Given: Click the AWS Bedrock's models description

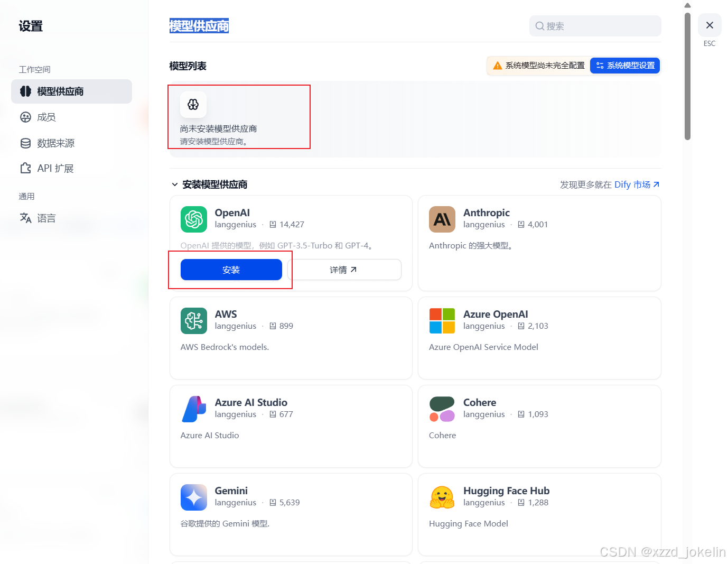Looking at the screenshot, I should click(x=225, y=347).
